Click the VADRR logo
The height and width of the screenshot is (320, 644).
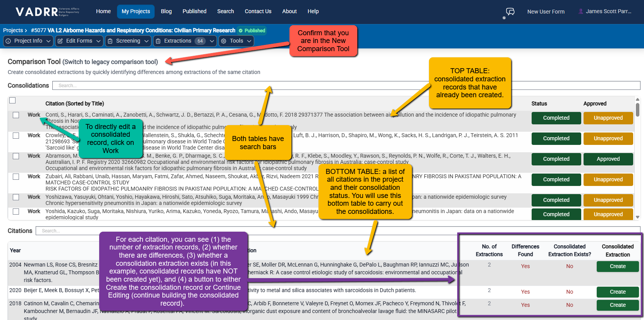[47, 12]
